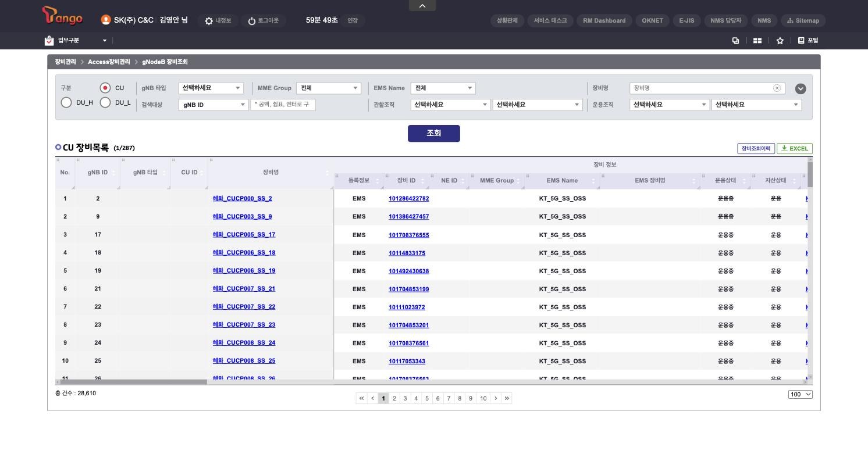Image resolution: width=868 pixels, height=472 pixels.
Task: Open the RM Dashboard menu
Action: (604, 20)
